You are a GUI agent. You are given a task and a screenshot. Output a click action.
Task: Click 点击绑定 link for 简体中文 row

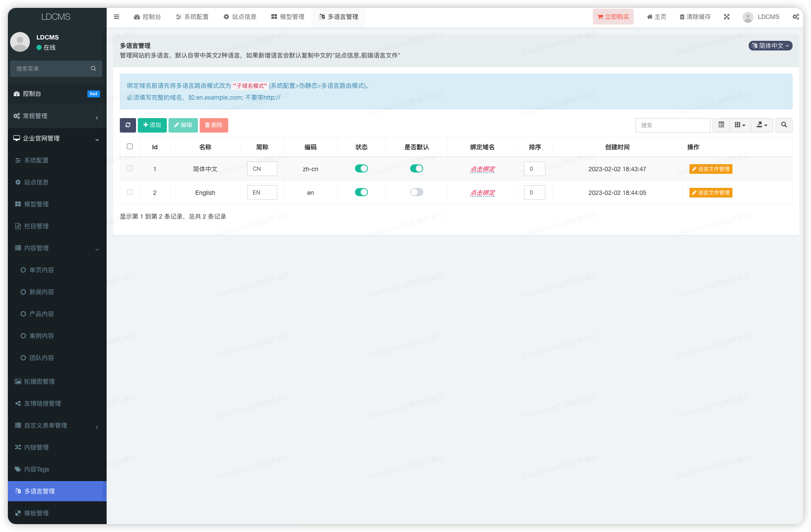click(x=482, y=169)
